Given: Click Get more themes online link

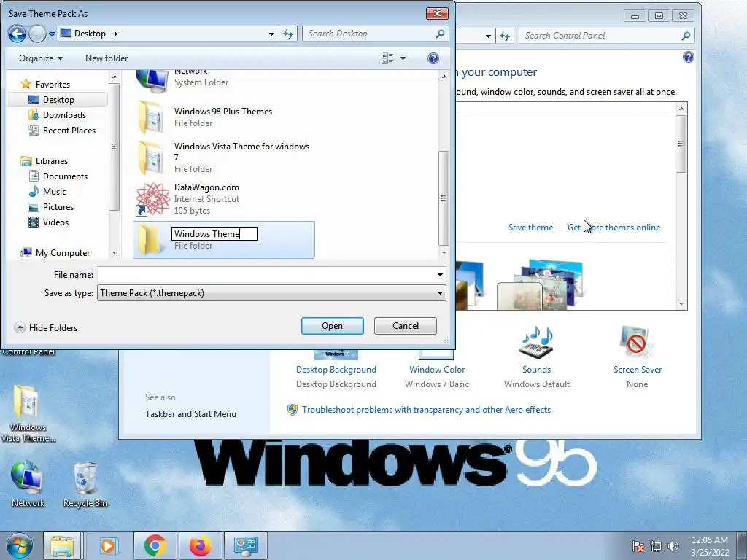Looking at the screenshot, I should (x=614, y=227).
